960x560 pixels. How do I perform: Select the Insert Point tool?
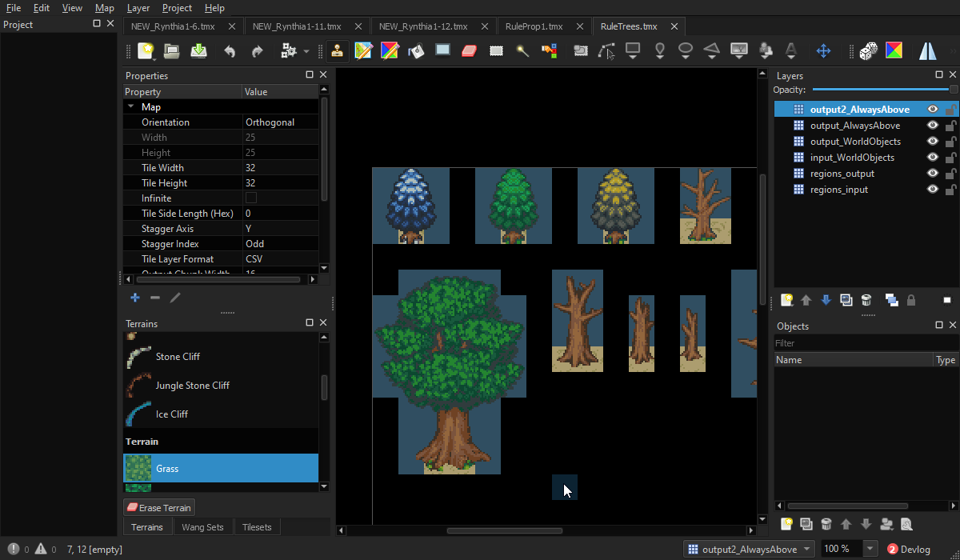coord(659,51)
